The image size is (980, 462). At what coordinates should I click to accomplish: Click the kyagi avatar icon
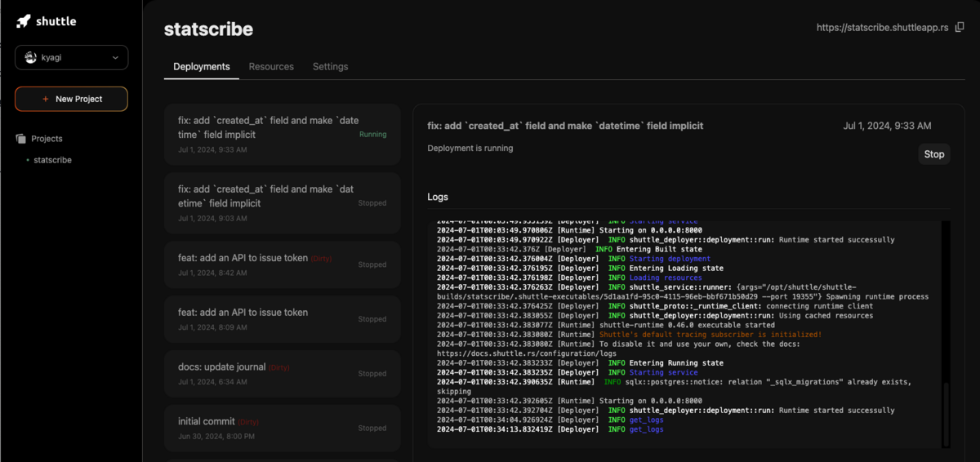(31, 57)
